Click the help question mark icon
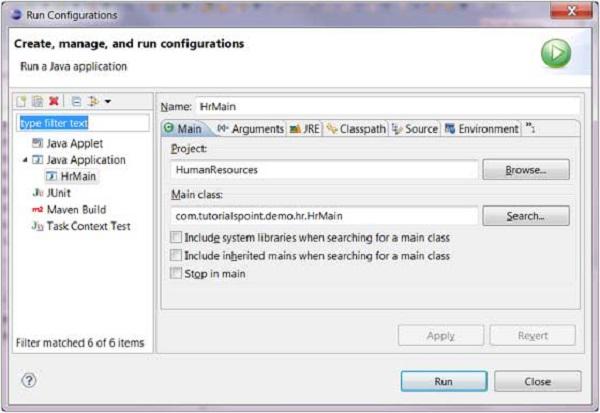This screenshot has width=600, height=413. [29, 380]
